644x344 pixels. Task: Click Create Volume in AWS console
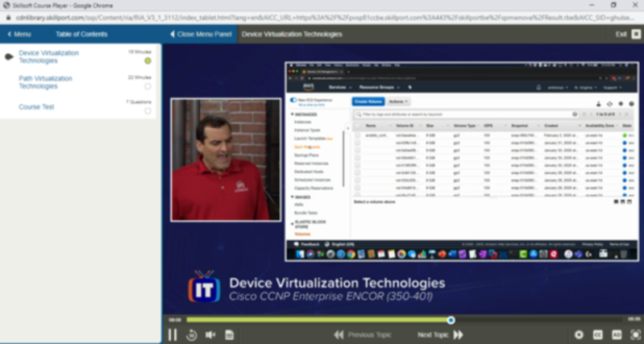[x=368, y=102]
